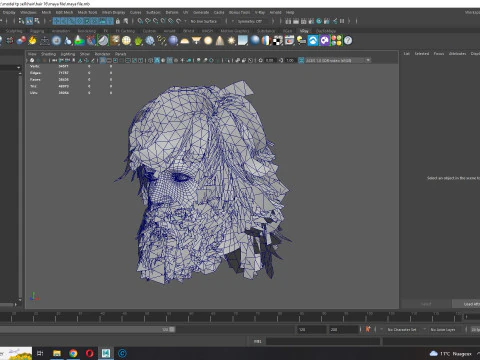480x360 pixels.
Task: Click the flame icon on the V-Ray shelf
Action: (32, 41)
